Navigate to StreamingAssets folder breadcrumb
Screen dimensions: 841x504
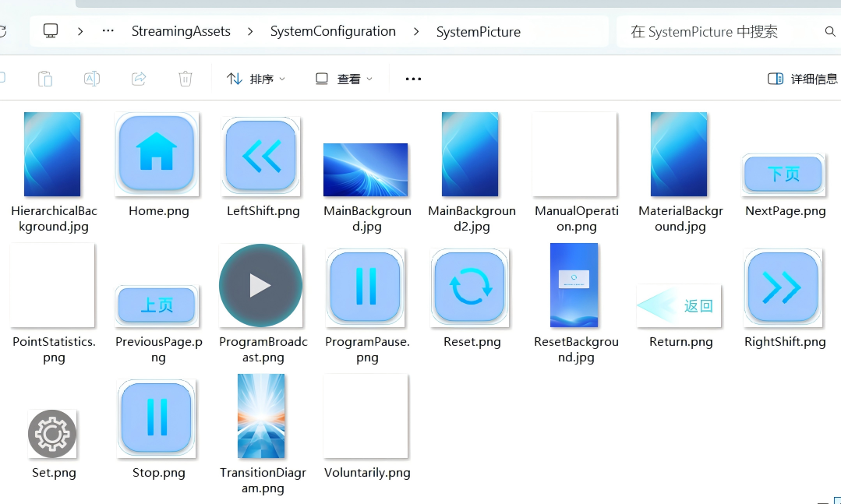[181, 32]
